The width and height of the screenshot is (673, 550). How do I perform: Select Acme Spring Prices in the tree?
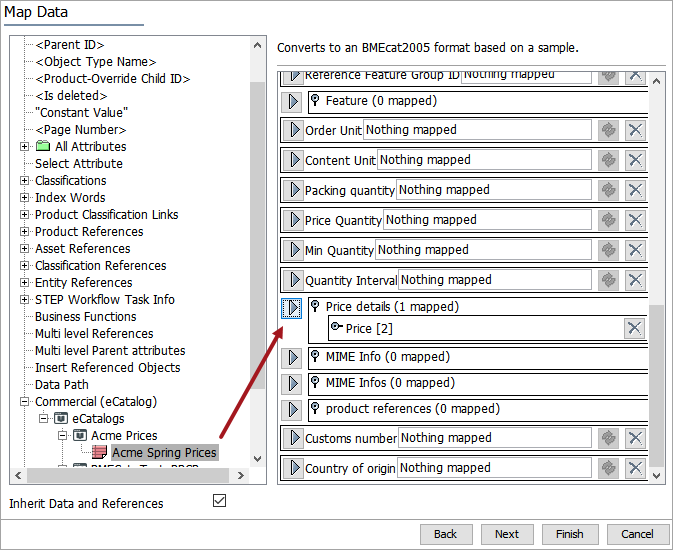tap(164, 453)
